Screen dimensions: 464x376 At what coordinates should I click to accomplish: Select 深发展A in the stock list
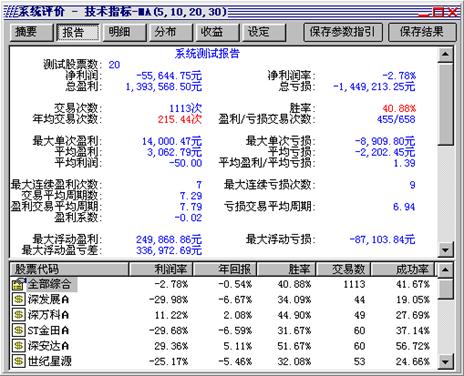coord(48,299)
